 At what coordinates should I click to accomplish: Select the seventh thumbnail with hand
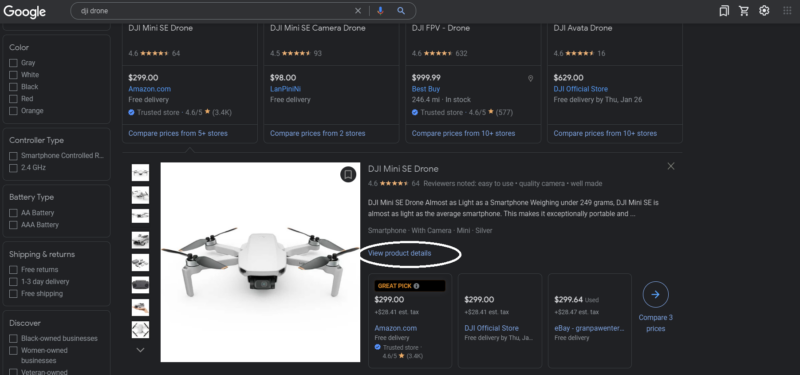tap(140, 307)
